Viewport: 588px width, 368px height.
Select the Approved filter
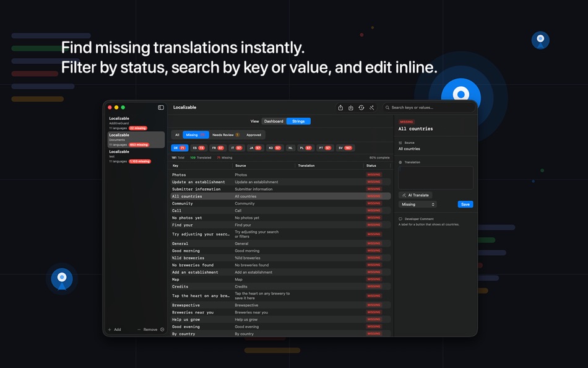[x=254, y=135]
